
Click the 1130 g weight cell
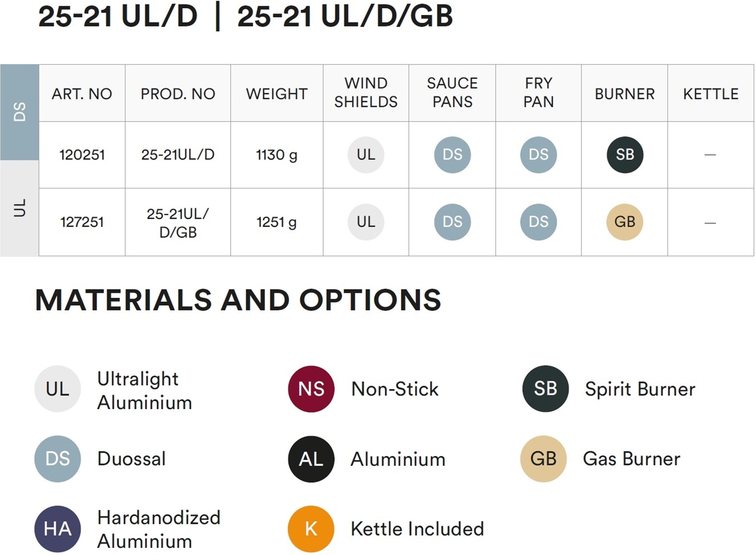(x=276, y=155)
